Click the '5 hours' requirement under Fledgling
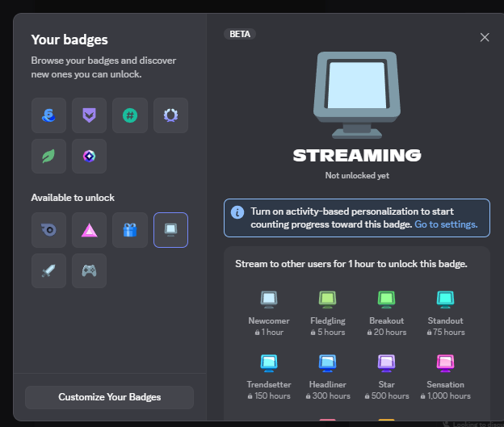This screenshot has height=427, width=504. coord(328,333)
